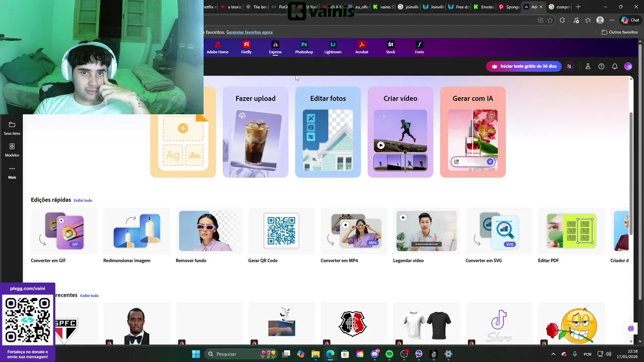Click the purple floating assistant icon
This screenshot has width=644, height=362.
[630, 328]
